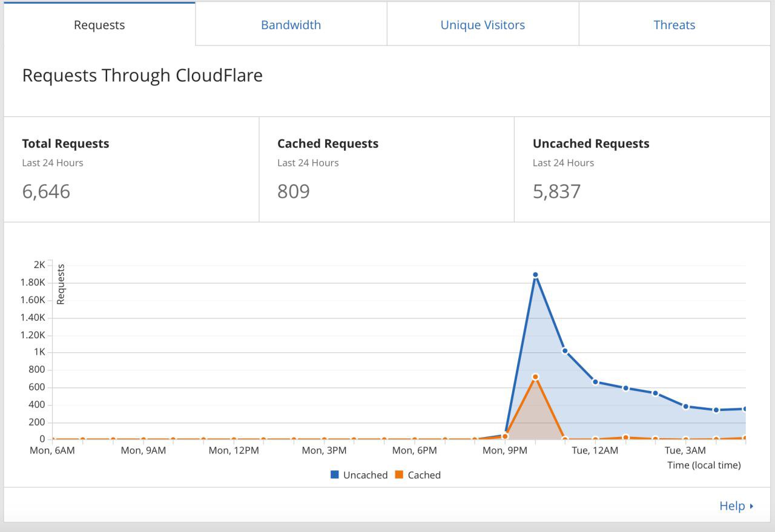Click the blue data point above Tue, 12AM

[595, 382]
